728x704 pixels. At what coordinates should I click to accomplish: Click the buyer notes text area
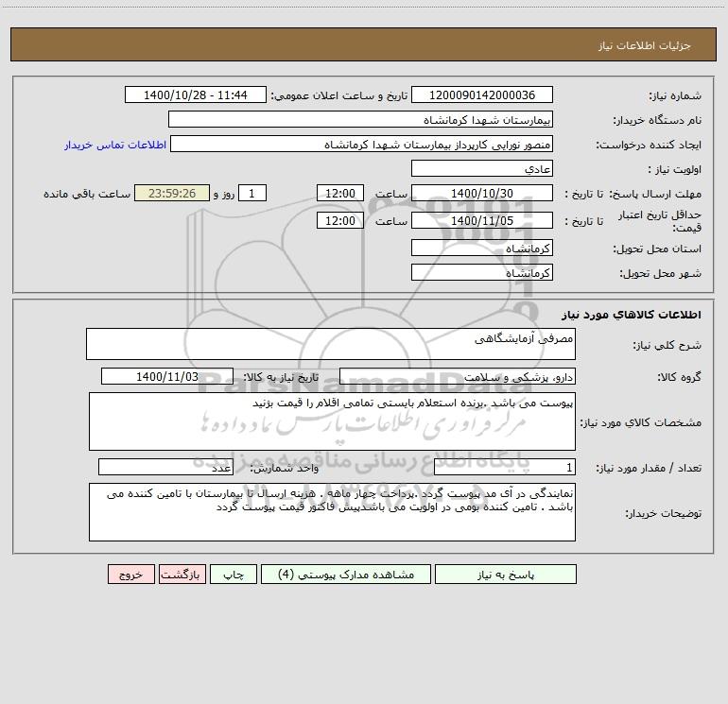tap(332, 512)
